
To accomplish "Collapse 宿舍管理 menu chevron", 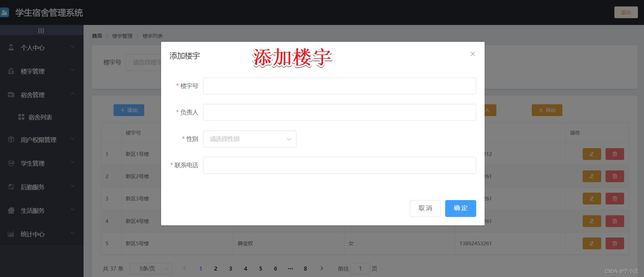I will pos(72,94).
